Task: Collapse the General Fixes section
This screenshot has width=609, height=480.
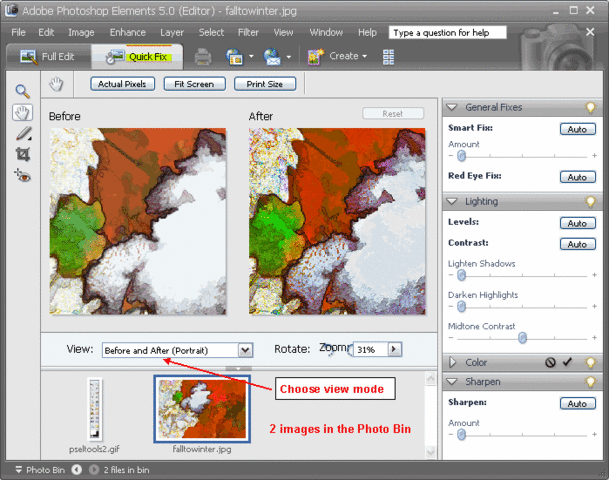Action: click(452, 107)
